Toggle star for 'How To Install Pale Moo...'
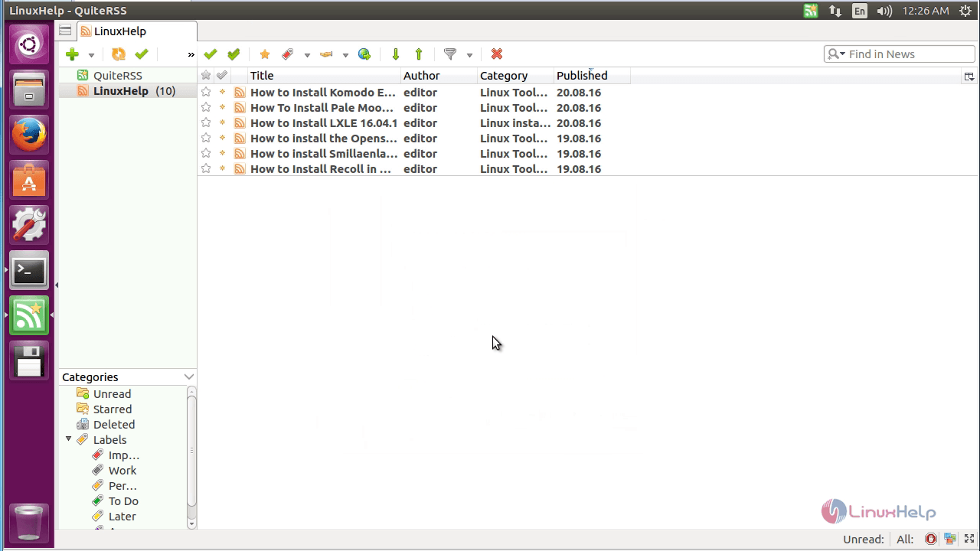Viewport: 980px width, 551px height. 206,107
